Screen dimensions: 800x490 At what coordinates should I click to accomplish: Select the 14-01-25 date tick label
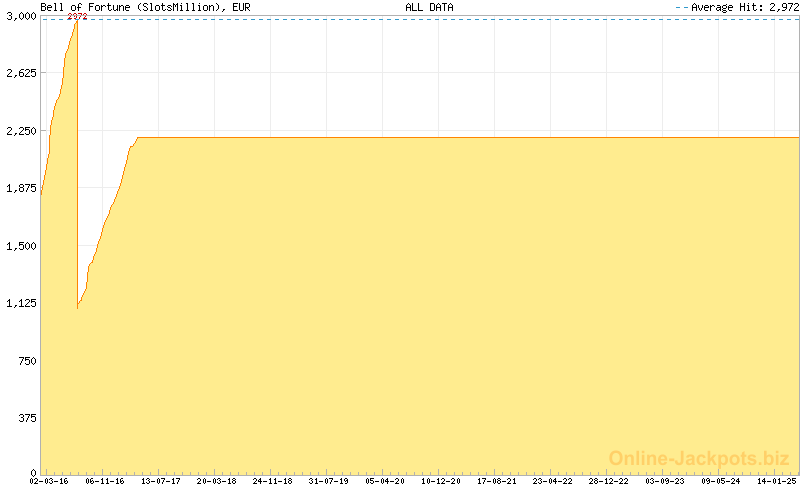pos(774,481)
